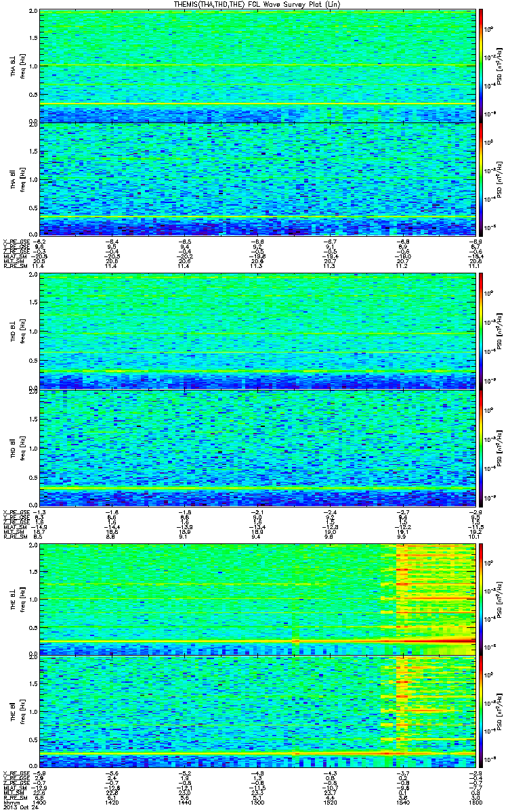Click the color bar beside THE B-parallel panel

(x=481, y=712)
